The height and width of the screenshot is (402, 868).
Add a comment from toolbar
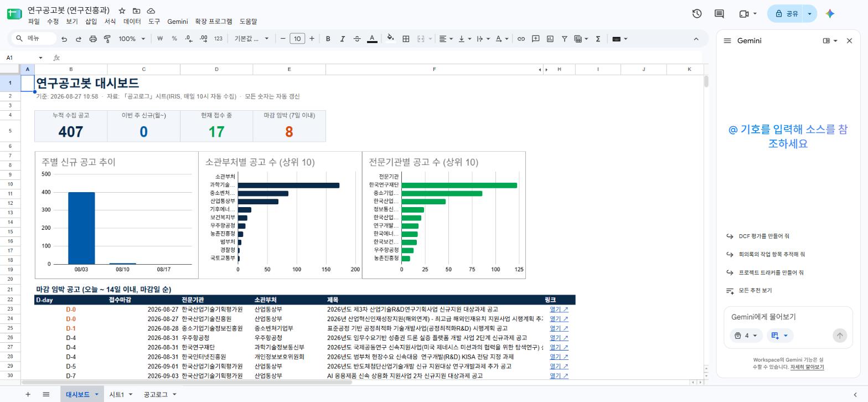click(535, 39)
